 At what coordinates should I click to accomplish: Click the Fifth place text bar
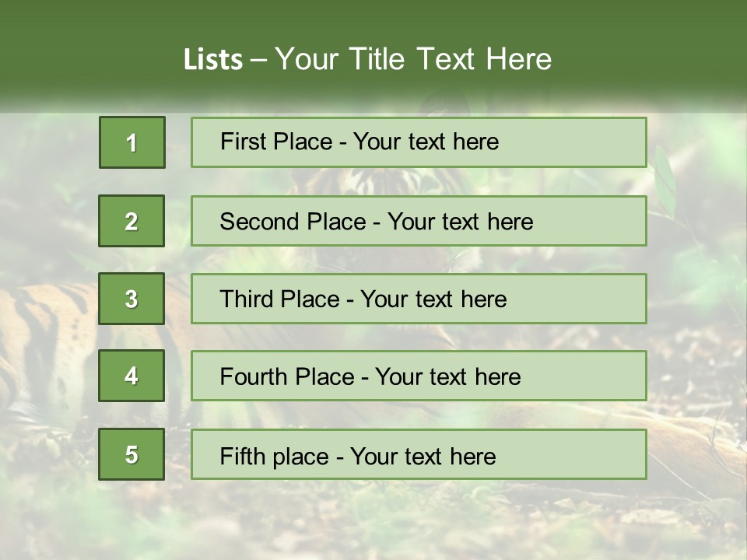[x=419, y=454]
